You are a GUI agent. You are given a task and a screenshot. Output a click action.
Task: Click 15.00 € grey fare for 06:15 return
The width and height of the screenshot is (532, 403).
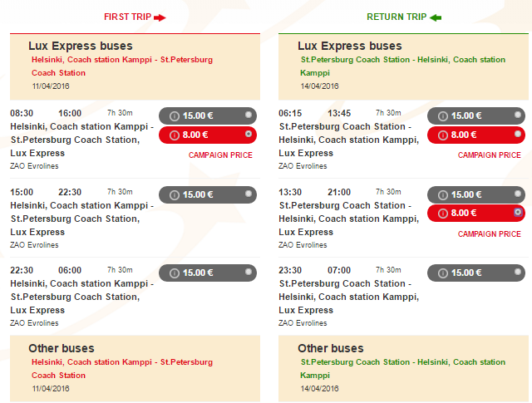click(x=476, y=116)
